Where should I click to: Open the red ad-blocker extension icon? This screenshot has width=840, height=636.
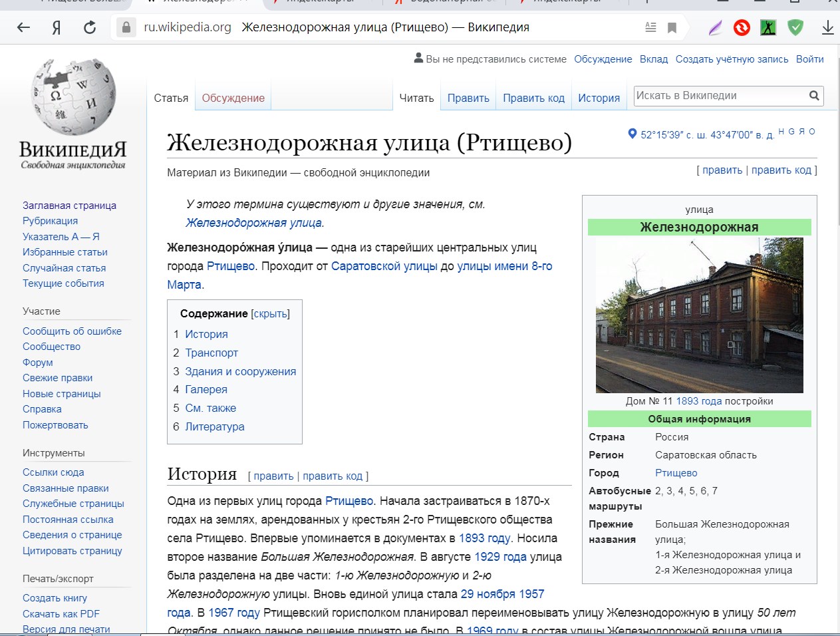tap(742, 27)
